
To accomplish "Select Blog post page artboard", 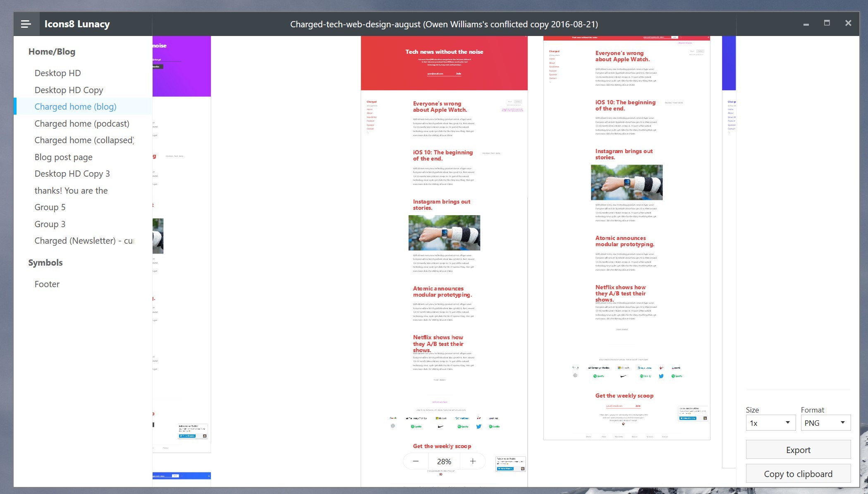I will click(x=63, y=157).
